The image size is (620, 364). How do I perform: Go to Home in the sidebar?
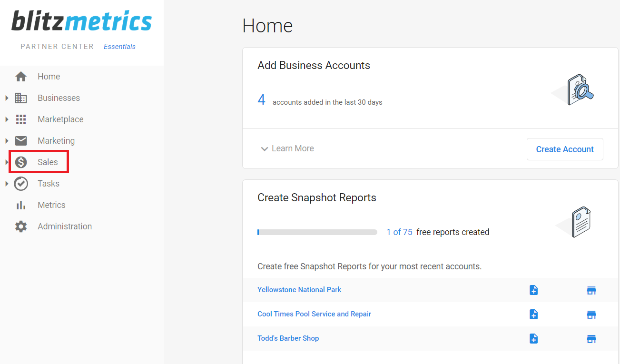click(49, 77)
